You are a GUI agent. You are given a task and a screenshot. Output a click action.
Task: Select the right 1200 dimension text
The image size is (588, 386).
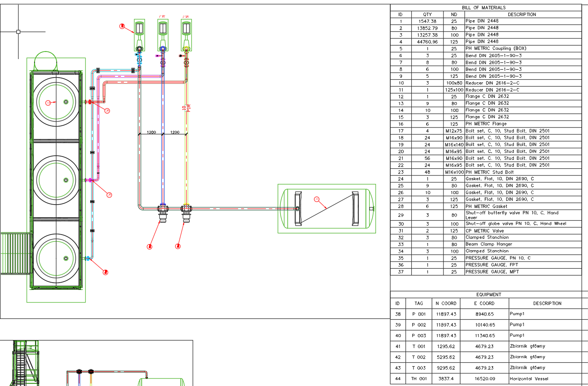(175, 132)
